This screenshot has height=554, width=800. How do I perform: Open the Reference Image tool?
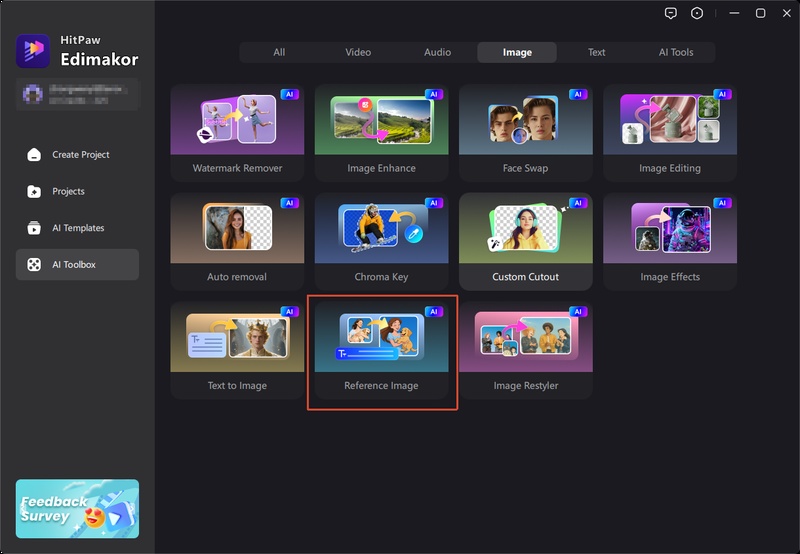382,350
